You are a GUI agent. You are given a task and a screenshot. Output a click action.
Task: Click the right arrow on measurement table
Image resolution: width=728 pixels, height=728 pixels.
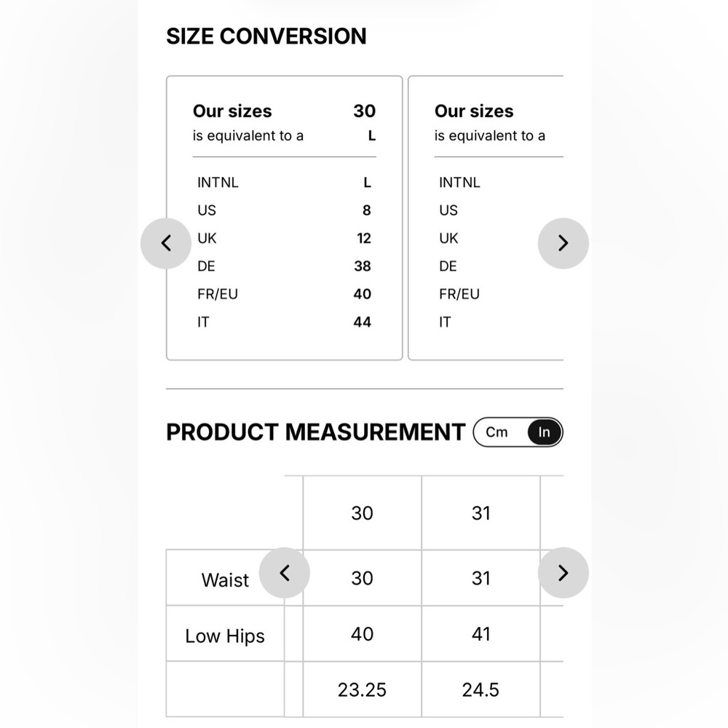[563, 573]
